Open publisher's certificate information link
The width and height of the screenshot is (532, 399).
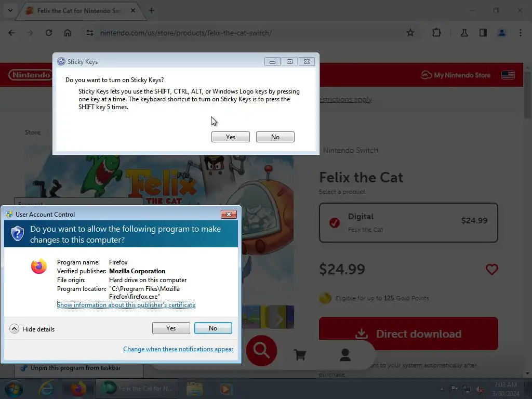point(126,304)
